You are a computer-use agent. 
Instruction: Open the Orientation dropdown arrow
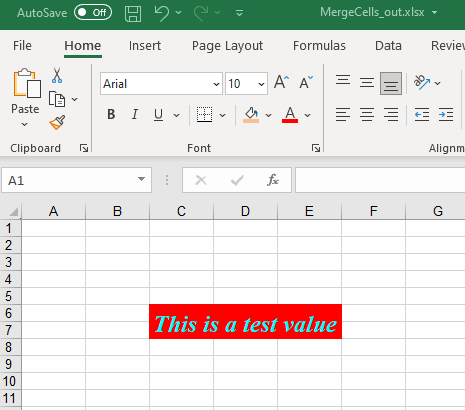438,83
